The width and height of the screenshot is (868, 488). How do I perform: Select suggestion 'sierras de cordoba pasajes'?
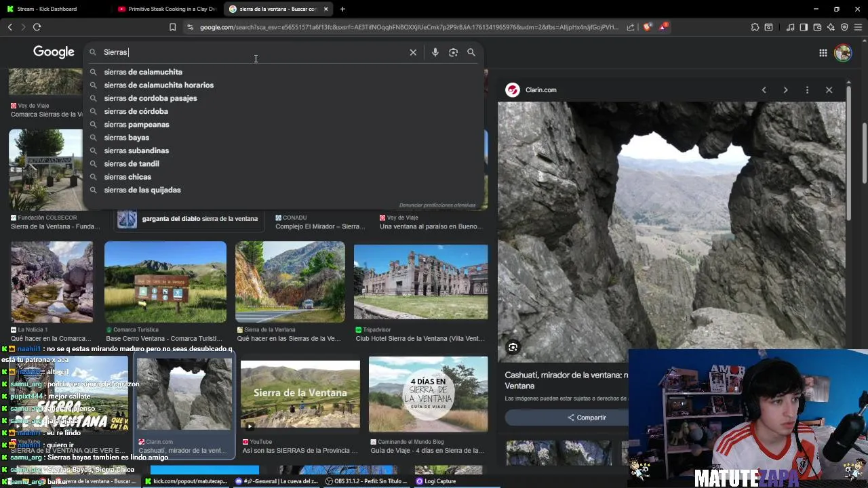pyautogui.click(x=151, y=98)
